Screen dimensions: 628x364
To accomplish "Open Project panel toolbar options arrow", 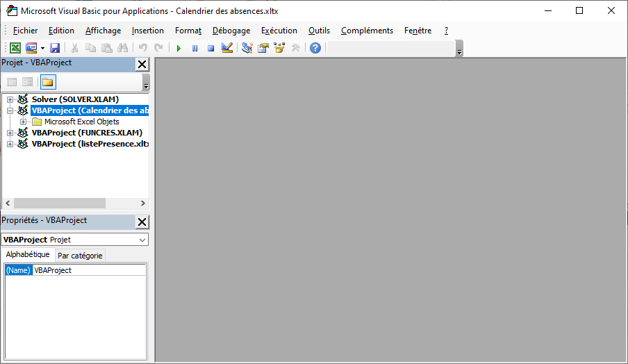I will tap(146, 82).
